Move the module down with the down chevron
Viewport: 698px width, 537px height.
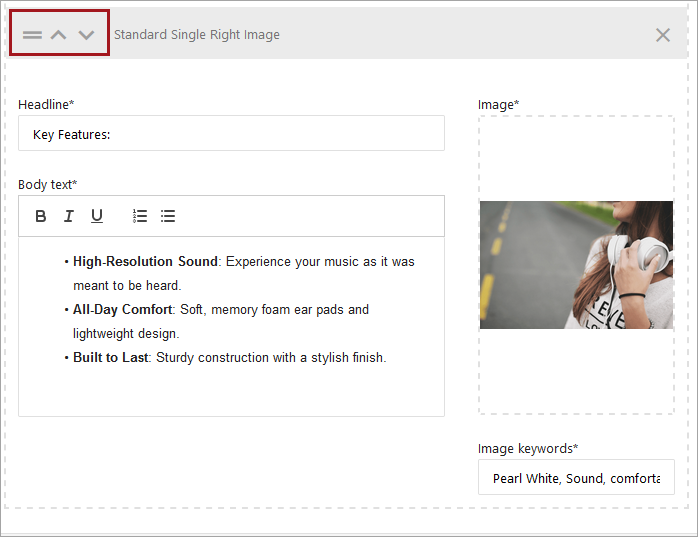(87, 35)
